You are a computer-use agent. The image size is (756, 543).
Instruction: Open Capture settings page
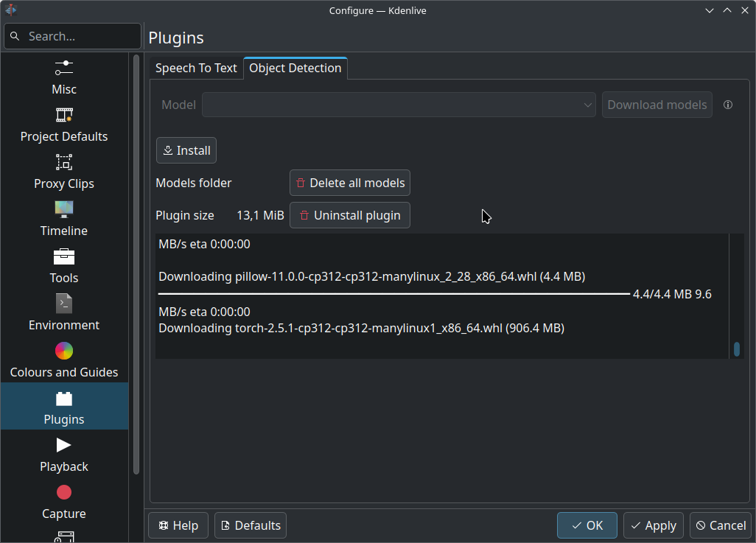(64, 502)
